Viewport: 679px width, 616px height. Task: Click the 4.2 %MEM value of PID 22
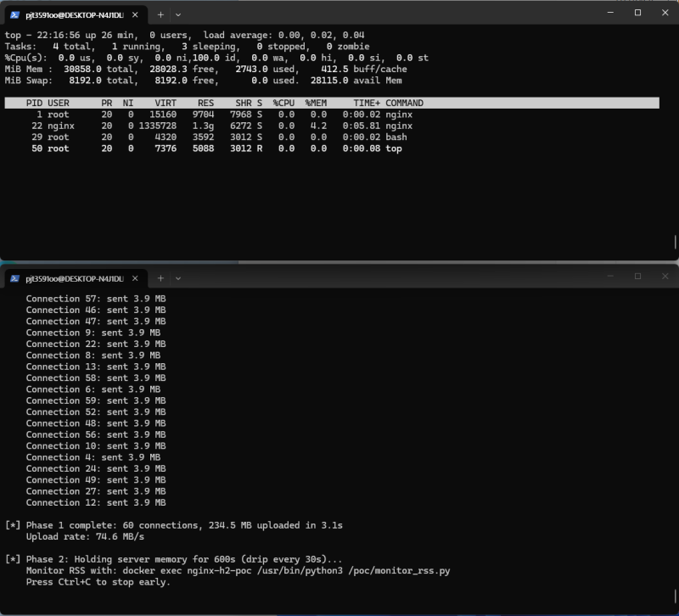318,126
